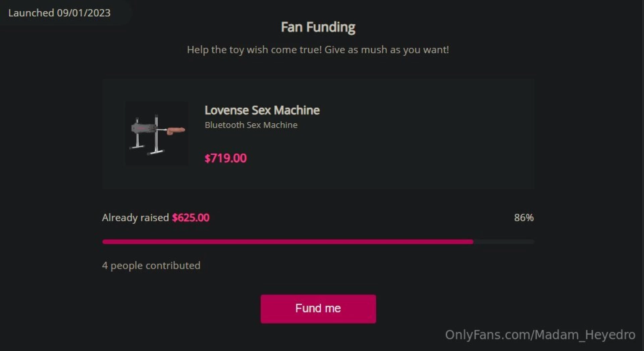The image size is (644, 351).
Task: Click the campaign area below the Fund me button
Action: tap(318, 337)
